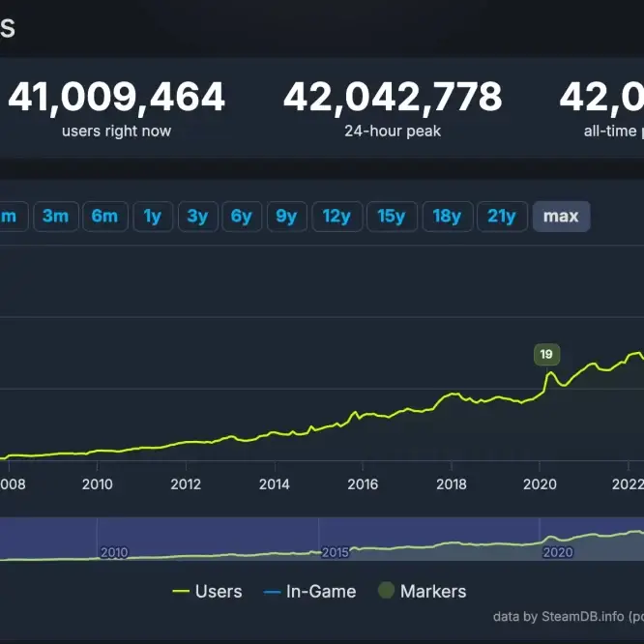Click the active max range button
The height and width of the screenshot is (644, 644).
(x=561, y=216)
